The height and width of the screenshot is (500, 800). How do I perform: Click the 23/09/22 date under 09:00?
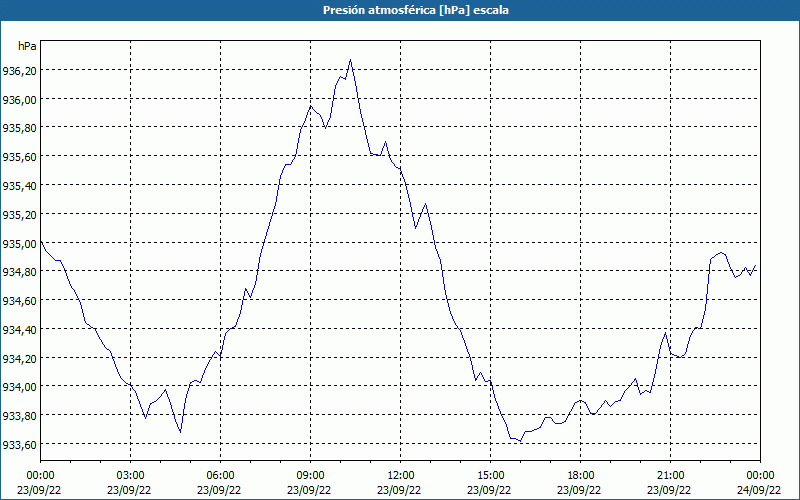(x=309, y=490)
